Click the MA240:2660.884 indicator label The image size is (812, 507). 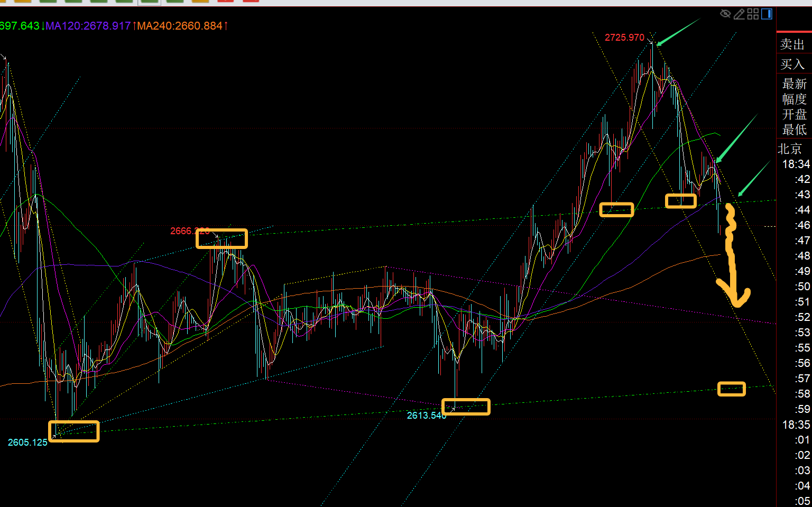coord(180,26)
